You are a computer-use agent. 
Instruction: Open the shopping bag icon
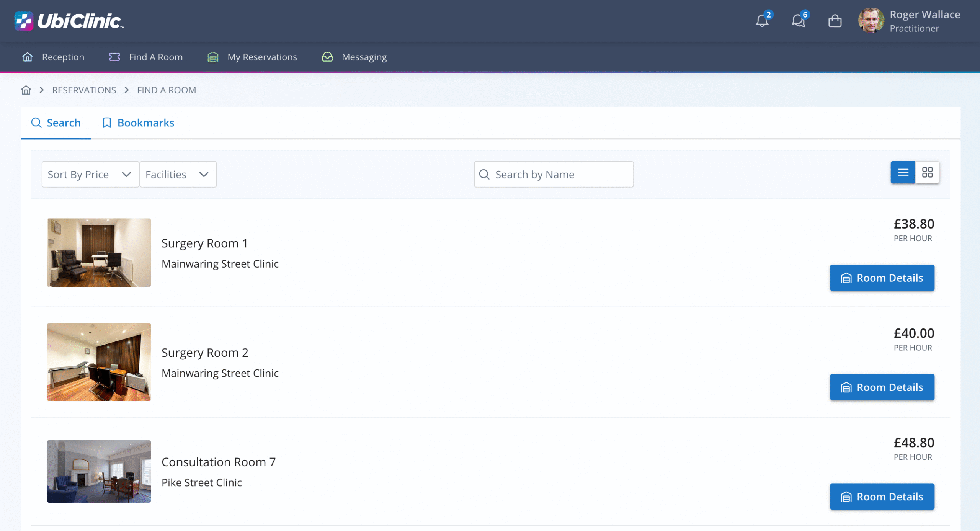click(835, 21)
